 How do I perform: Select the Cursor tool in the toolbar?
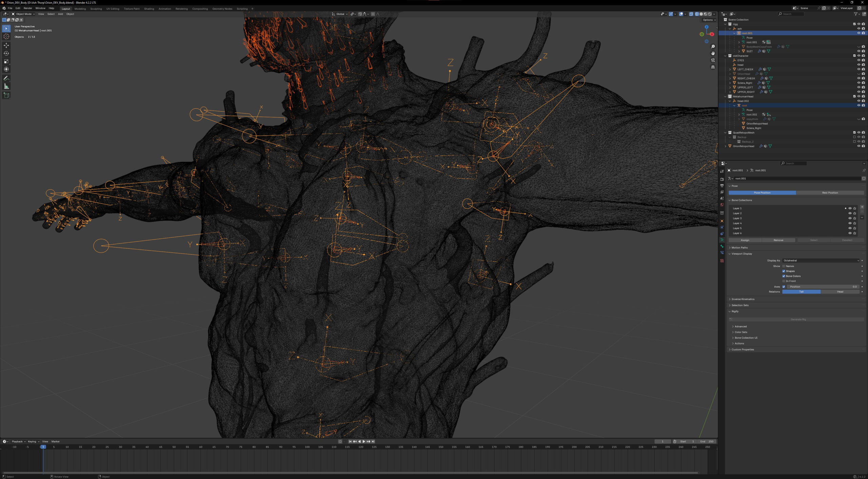pos(6,36)
